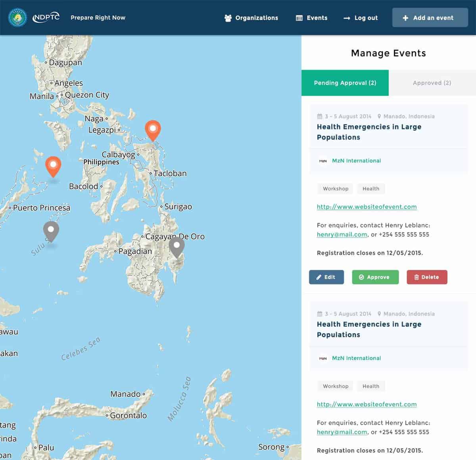The height and width of the screenshot is (460, 476).
Task: Click the Pagadian label on the map
Action: [x=135, y=251]
